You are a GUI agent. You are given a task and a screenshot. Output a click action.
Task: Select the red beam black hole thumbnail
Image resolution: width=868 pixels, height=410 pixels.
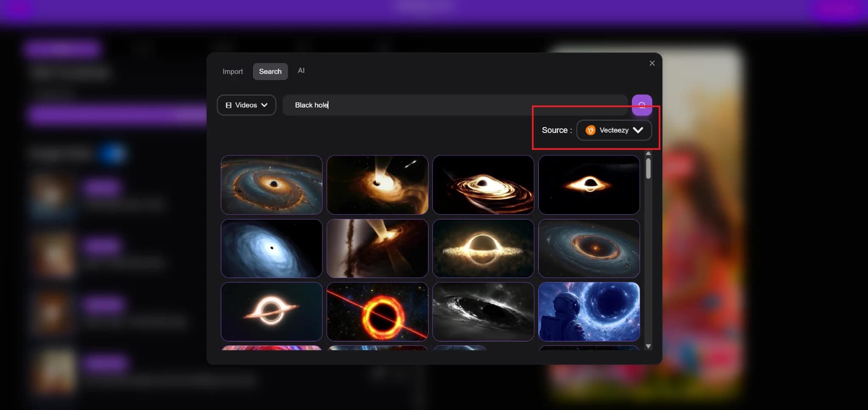click(x=377, y=312)
